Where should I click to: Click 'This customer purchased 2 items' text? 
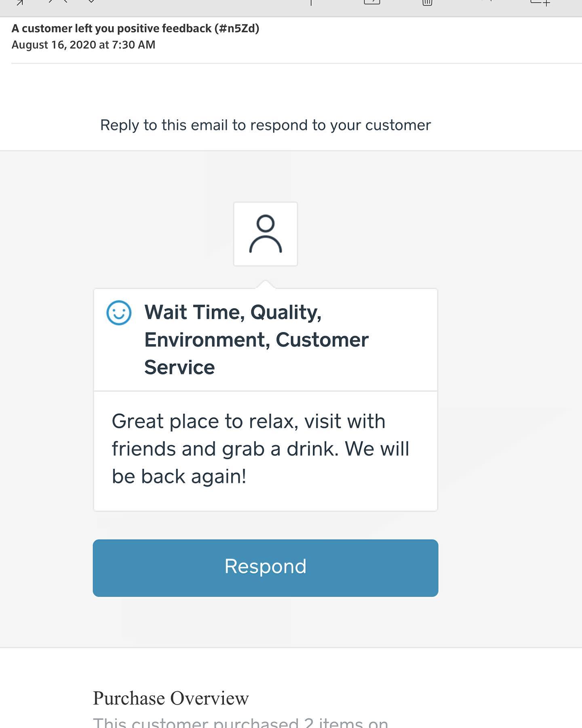(240, 722)
